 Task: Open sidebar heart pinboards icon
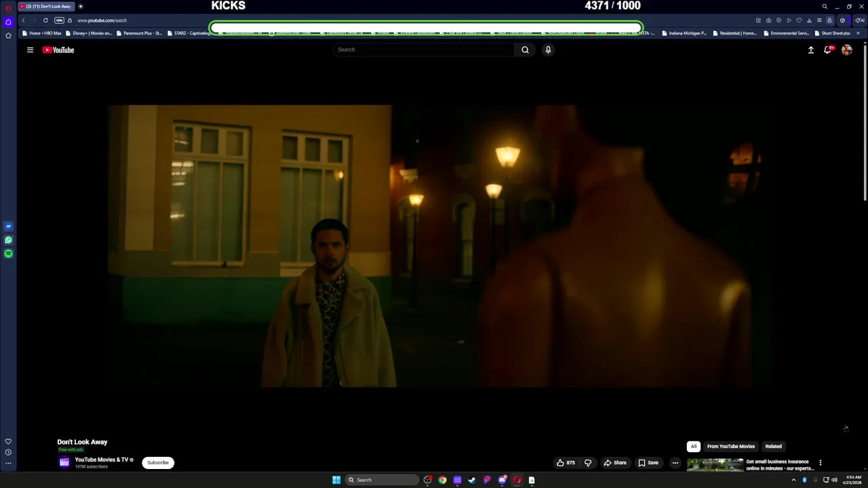click(x=8, y=441)
